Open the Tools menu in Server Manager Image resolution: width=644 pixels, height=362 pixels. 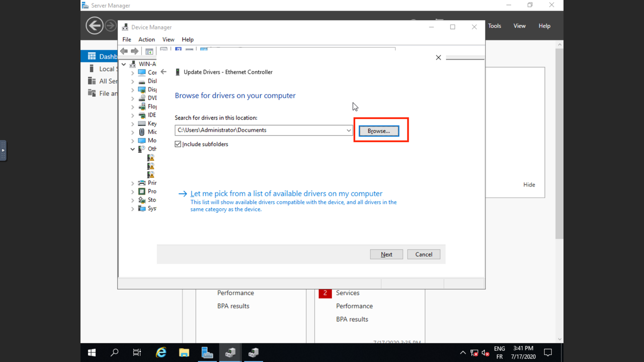coord(495,26)
